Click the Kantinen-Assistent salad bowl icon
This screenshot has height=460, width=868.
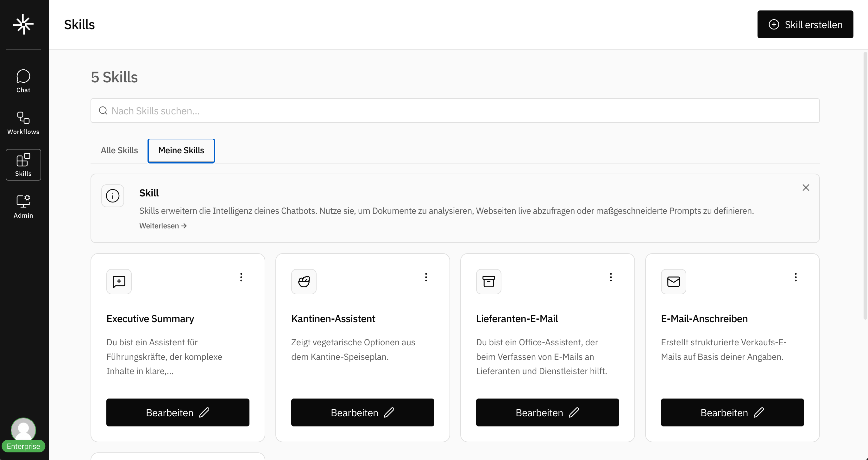point(304,281)
